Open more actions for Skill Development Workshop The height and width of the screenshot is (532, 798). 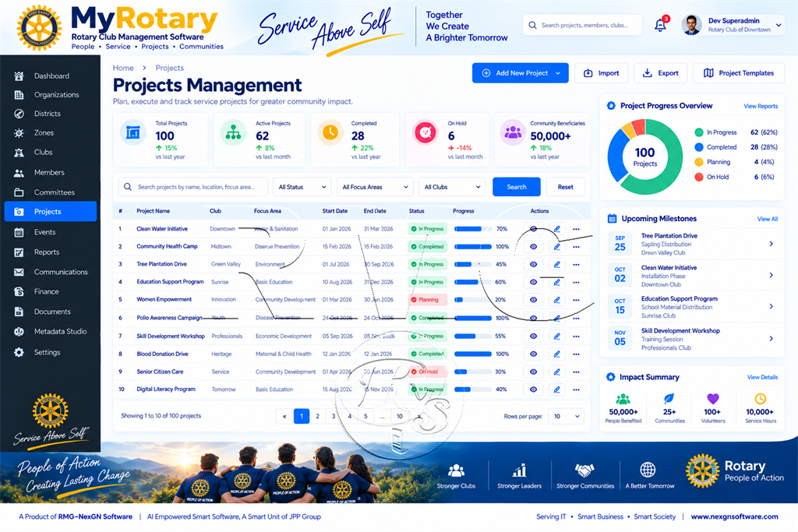[576, 336]
